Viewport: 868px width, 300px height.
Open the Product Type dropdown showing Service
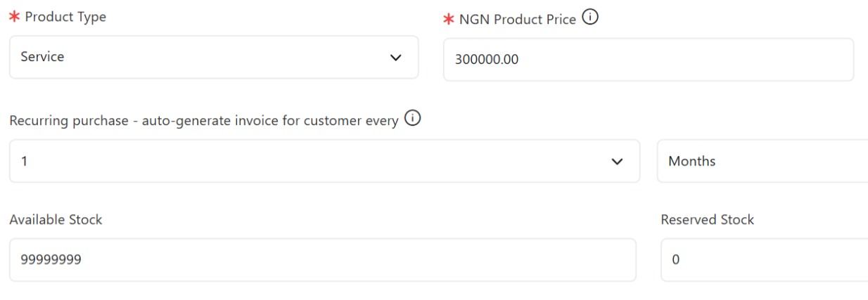214,58
